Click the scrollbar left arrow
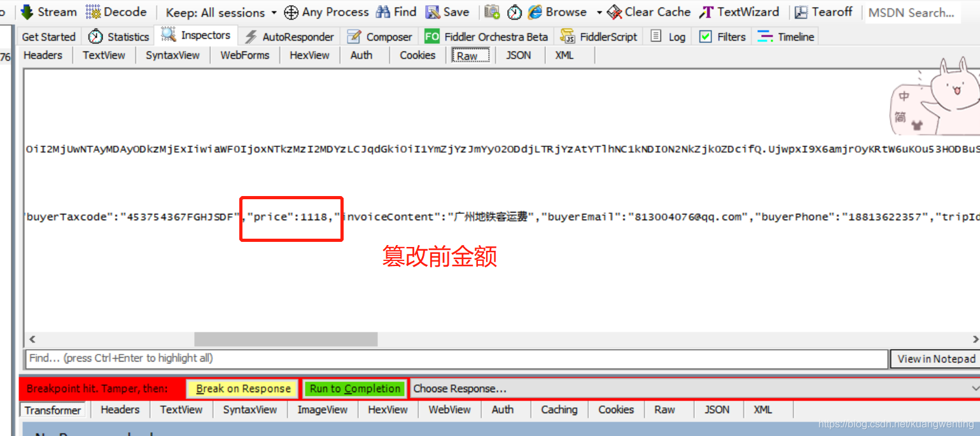 click(32, 339)
